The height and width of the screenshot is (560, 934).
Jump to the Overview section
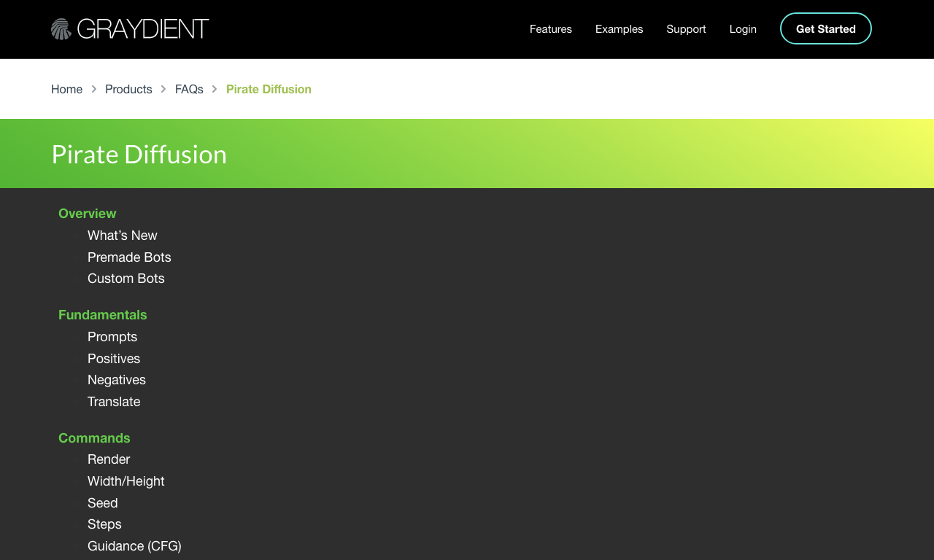pyautogui.click(x=88, y=214)
